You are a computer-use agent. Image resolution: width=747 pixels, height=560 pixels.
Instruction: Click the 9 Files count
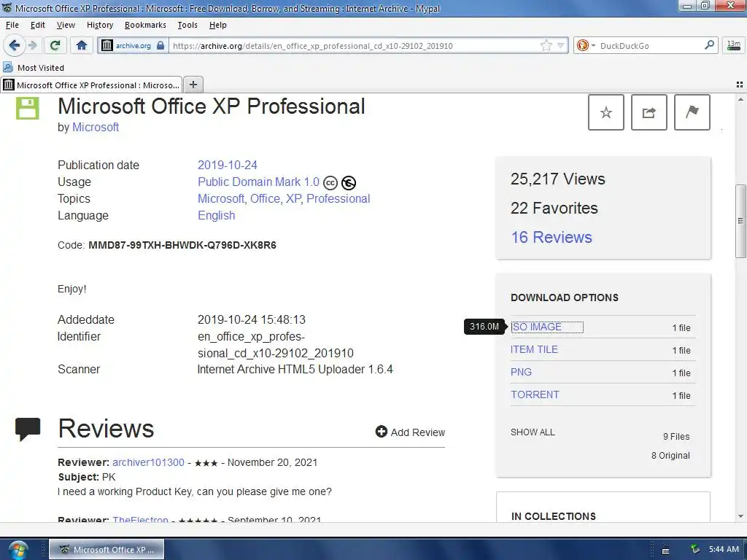click(676, 436)
